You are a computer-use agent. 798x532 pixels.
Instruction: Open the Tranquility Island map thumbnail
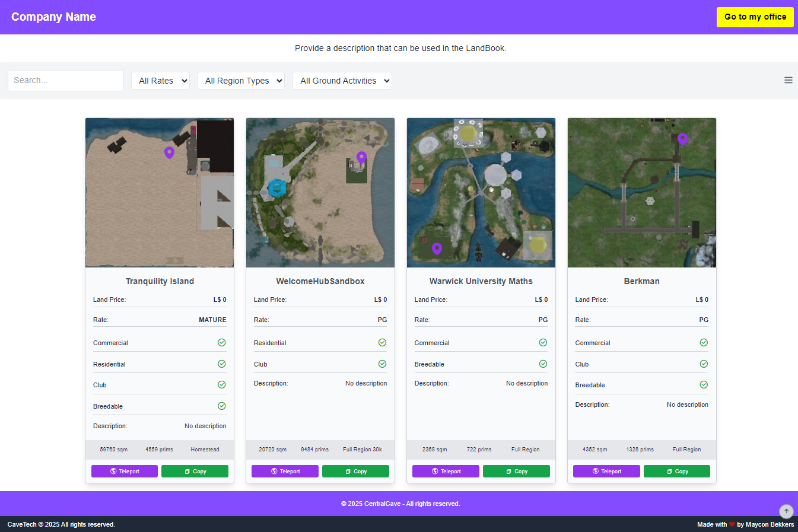[x=160, y=193]
